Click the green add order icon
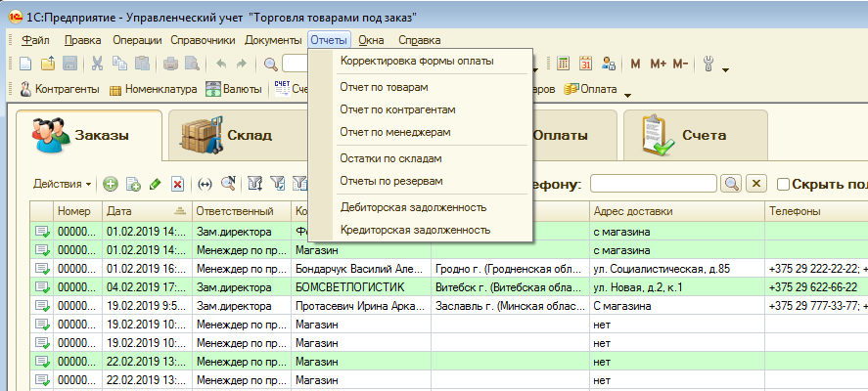This screenshot has width=868, height=391. [x=111, y=183]
